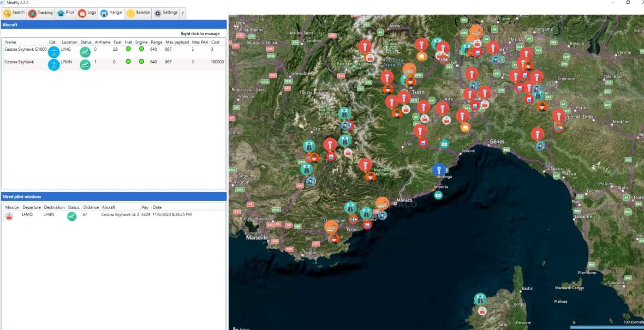Open the Settings tab
The image size is (644, 330).
point(166,13)
